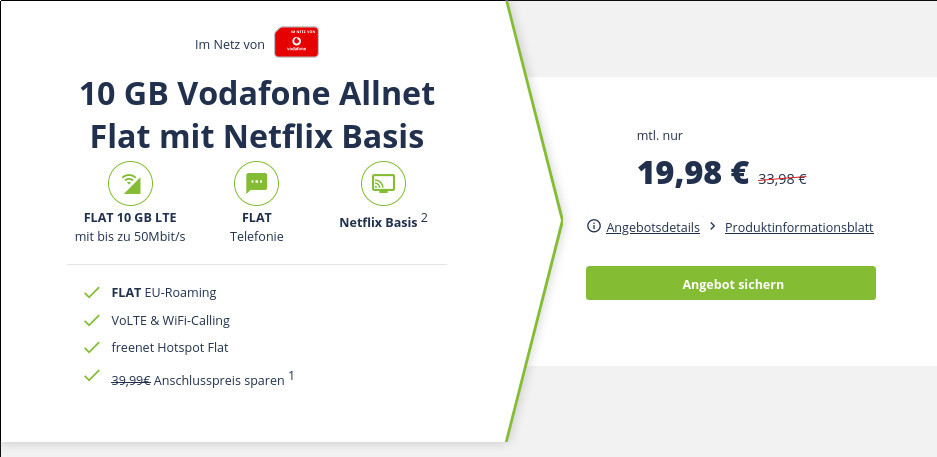Click the checkmark beside freenet Hotspot Flat

(x=93, y=348)
